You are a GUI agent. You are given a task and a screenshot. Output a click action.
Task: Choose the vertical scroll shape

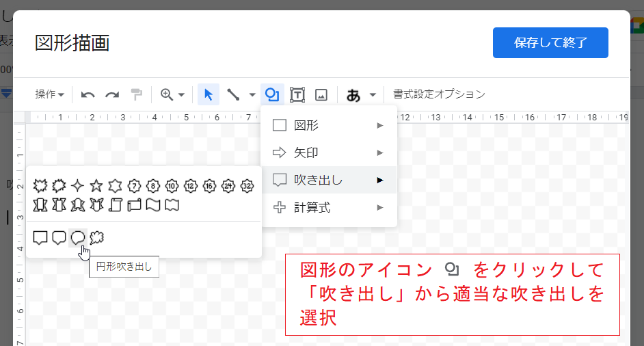115,204
